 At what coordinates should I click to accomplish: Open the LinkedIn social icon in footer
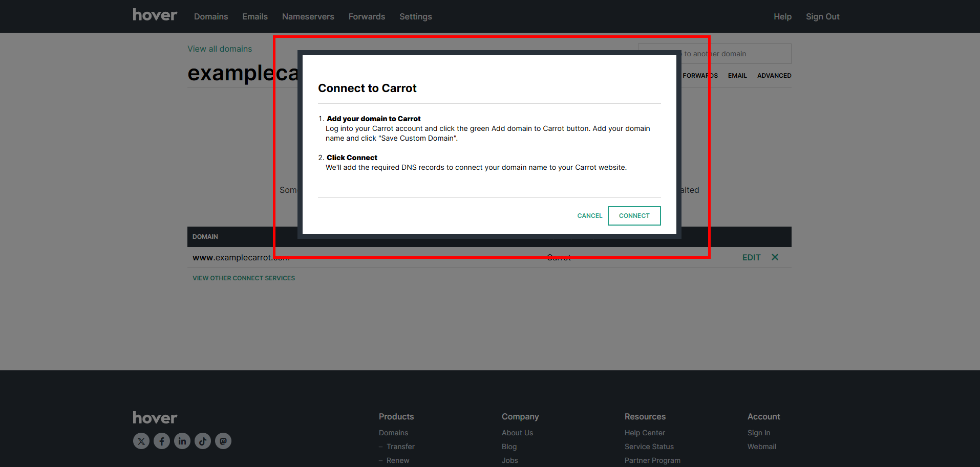(x=182, y=441)
